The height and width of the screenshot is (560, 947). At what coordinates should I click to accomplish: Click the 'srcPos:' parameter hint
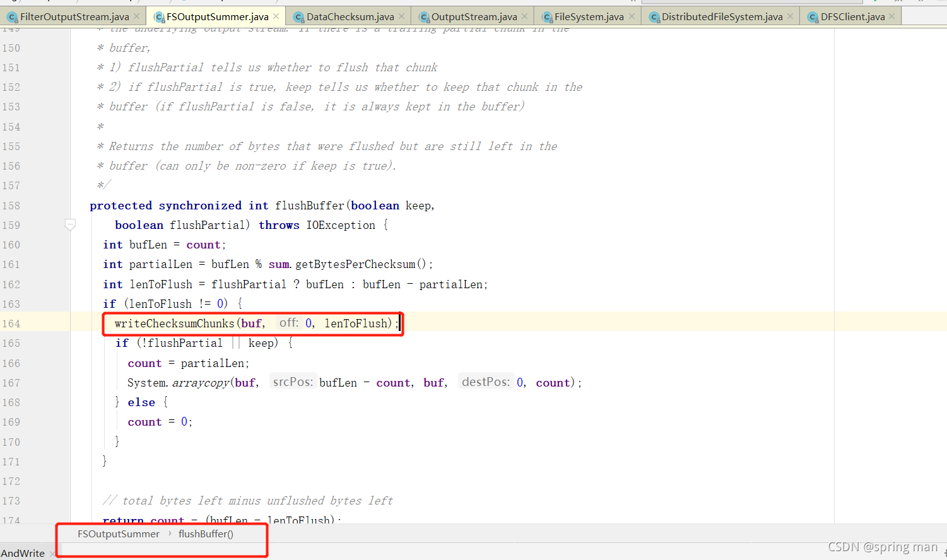[293, 382]
